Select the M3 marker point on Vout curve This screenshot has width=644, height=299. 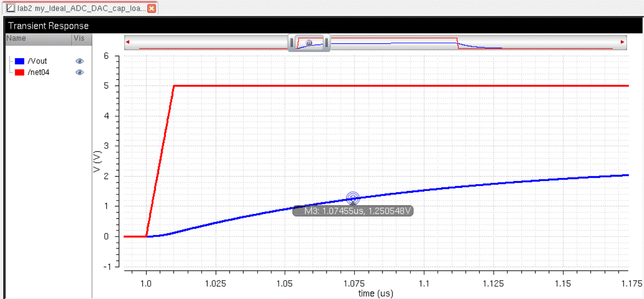[352, 198]
